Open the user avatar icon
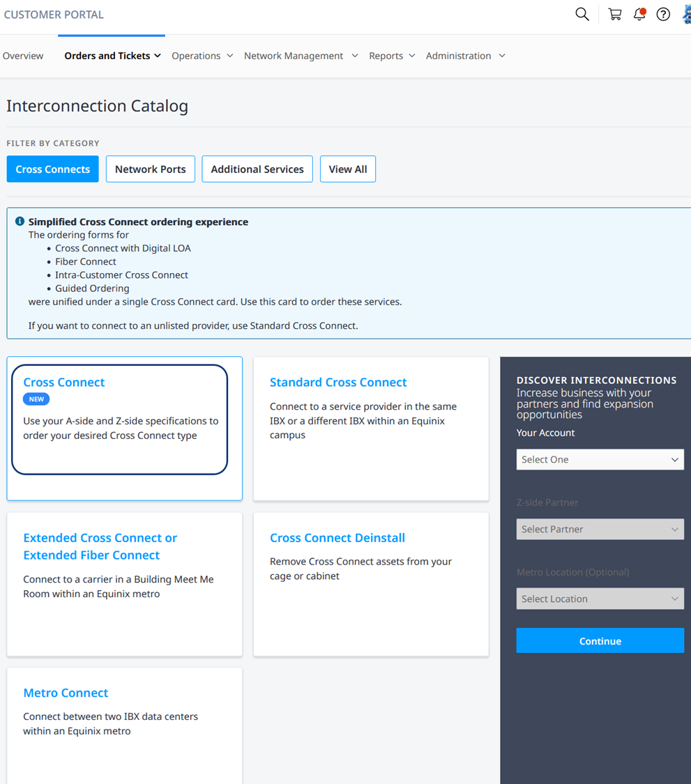691x784 pixels. pos(687,14)
